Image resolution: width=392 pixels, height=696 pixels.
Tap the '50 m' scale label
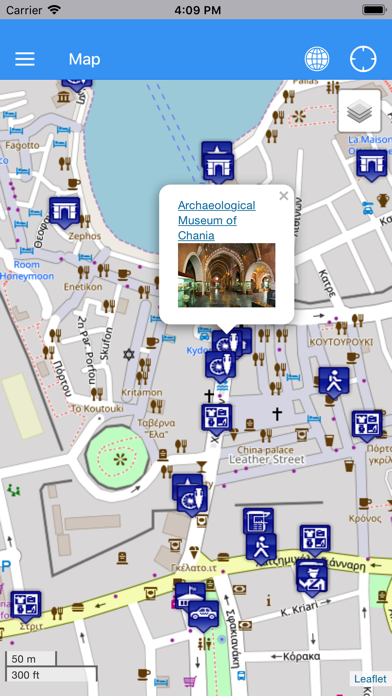24,658
